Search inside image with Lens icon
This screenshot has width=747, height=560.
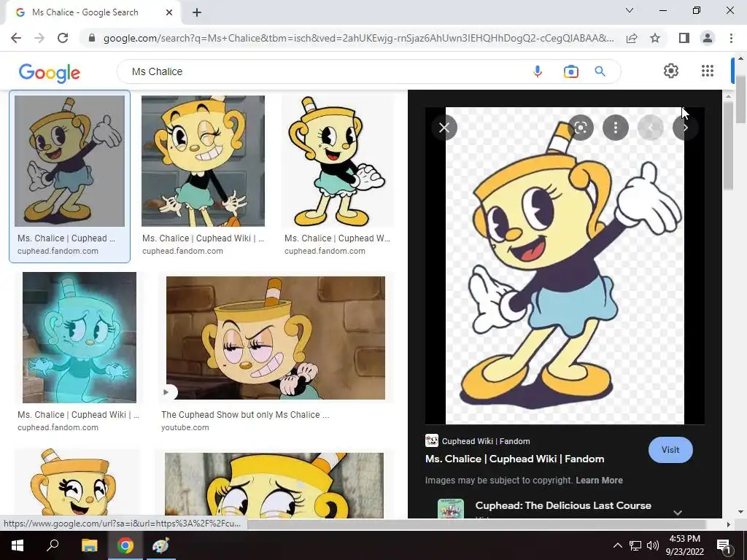tap(580, 128)
